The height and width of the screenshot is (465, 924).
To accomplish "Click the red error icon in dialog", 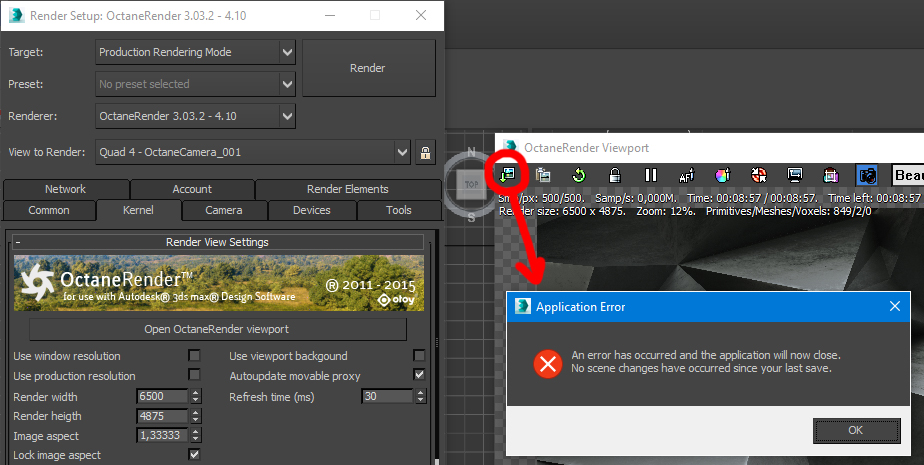I will pos(548,364).
